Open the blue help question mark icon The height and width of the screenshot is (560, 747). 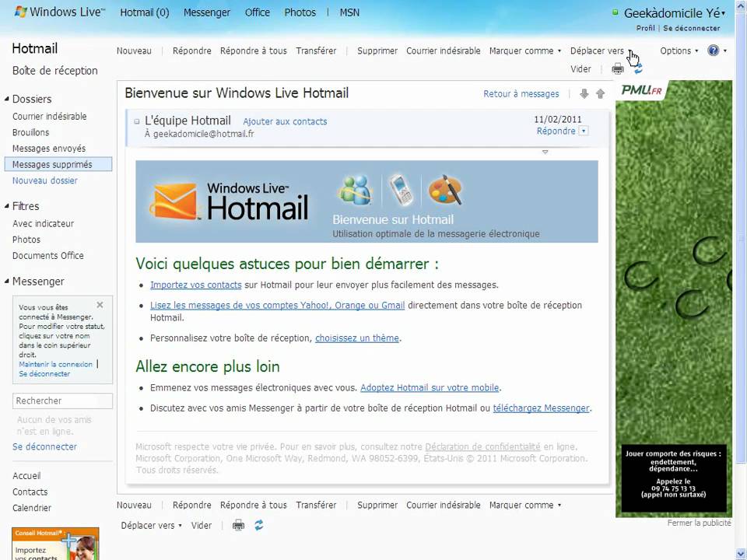714,51
